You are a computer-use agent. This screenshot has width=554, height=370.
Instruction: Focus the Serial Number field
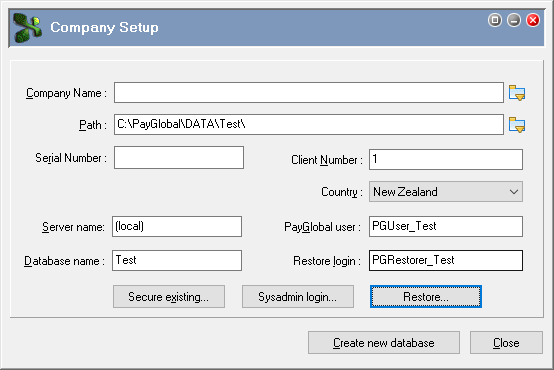point(179,158)
